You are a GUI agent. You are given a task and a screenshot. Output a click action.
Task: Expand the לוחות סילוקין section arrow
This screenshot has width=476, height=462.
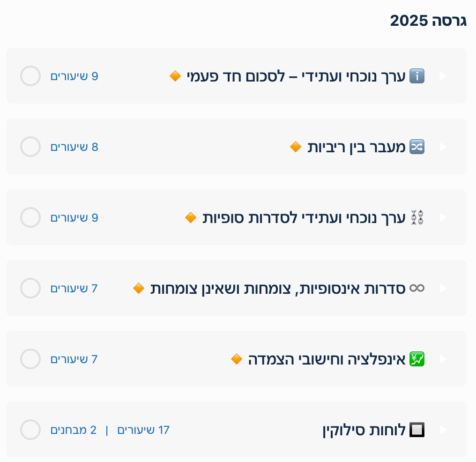coord(443,430)
